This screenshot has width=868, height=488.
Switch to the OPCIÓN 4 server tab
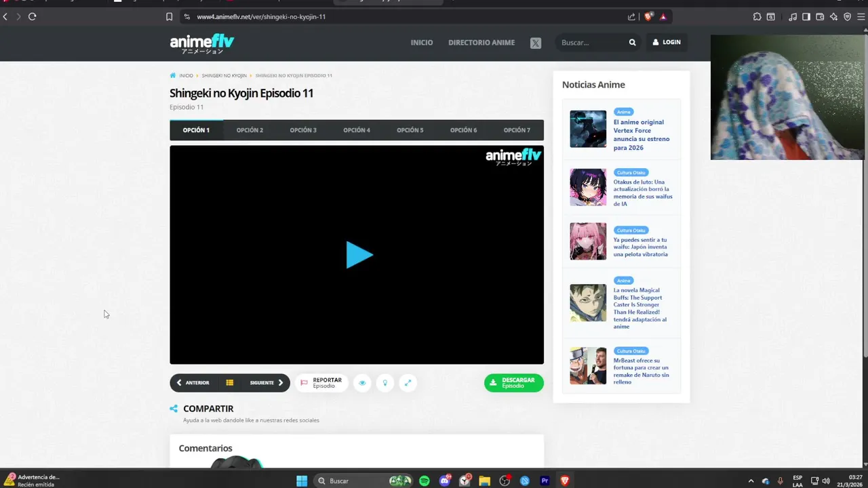[x=357, y=130]
